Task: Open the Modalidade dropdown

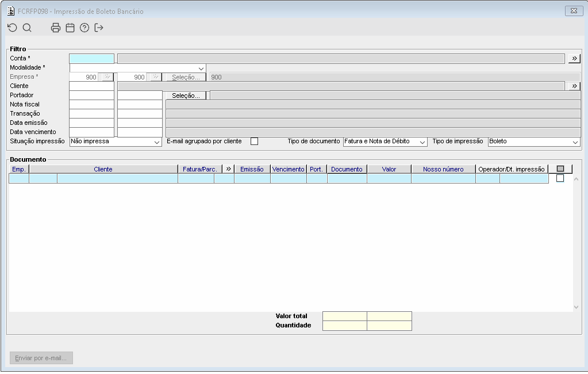Action: pyautogui.click(x=201, y=68)
